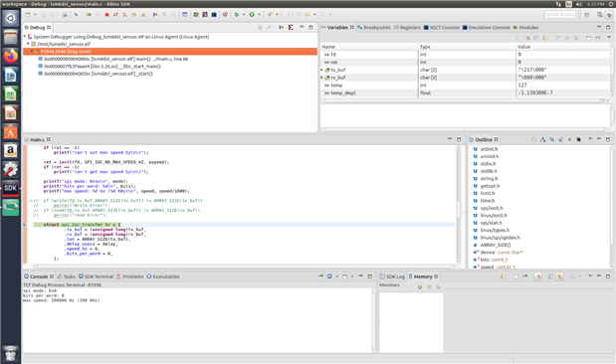
Task: Click the Step Over toolbar icon
Action: (133, 15)
